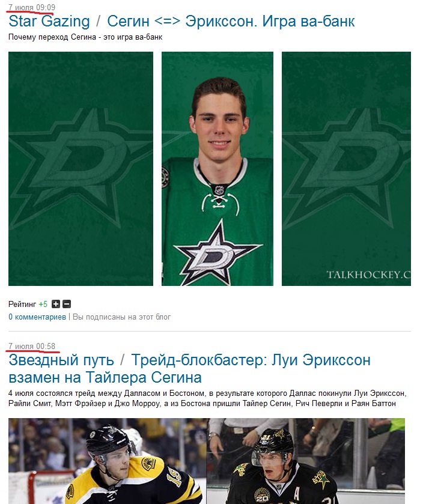Click the '7 июля 00:58' timestamp
Viewport: 423px width, 504px height.
tap(32, 346)
